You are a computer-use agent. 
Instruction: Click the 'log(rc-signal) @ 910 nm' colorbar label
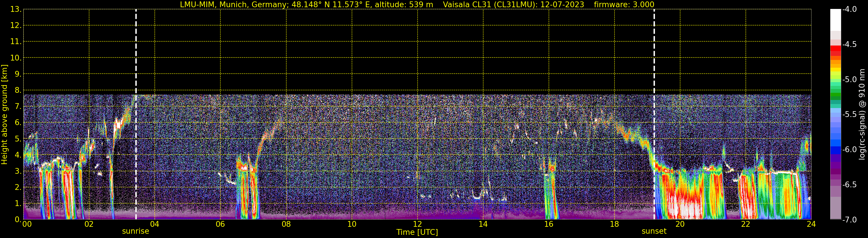tap(862, 114)
